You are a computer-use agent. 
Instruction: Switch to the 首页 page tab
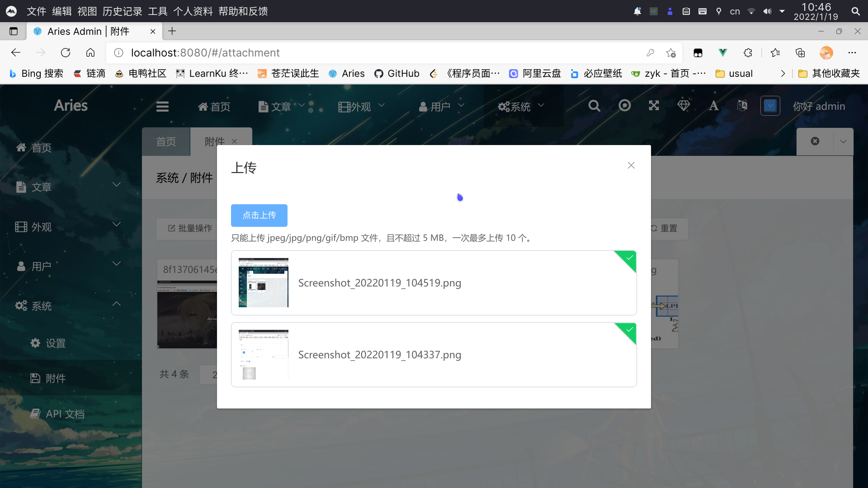(x=166, y=142)
